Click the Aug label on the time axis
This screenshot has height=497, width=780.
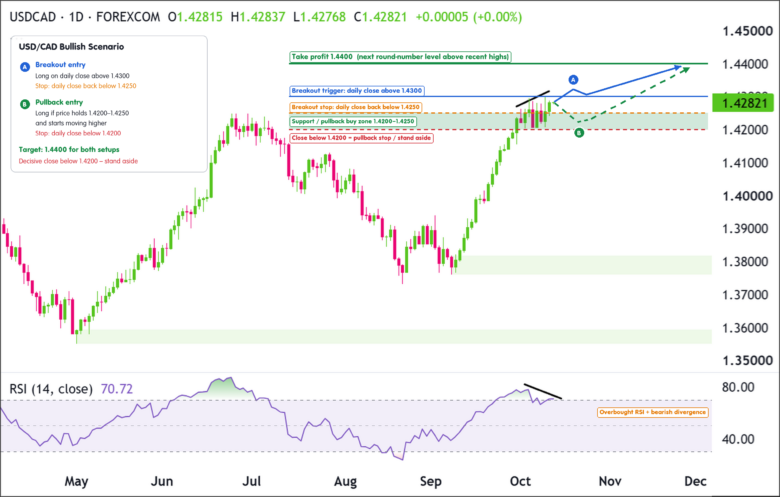coord(345,481)
